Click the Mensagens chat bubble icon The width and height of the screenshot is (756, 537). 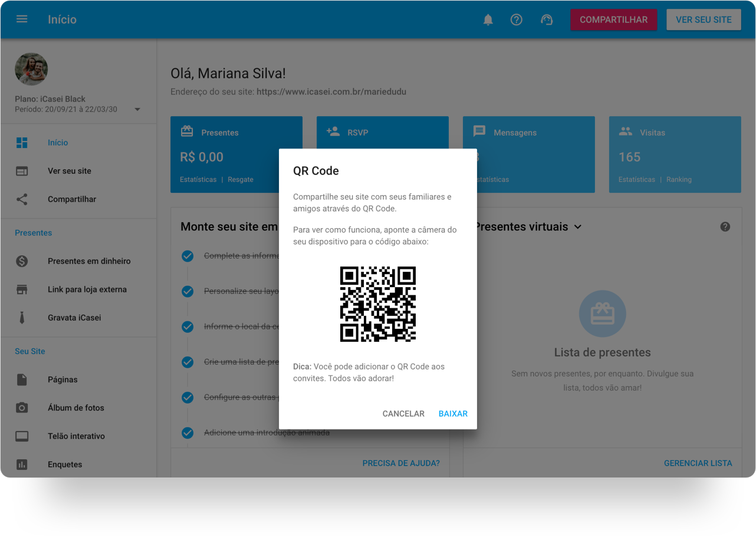pos(479,131)
